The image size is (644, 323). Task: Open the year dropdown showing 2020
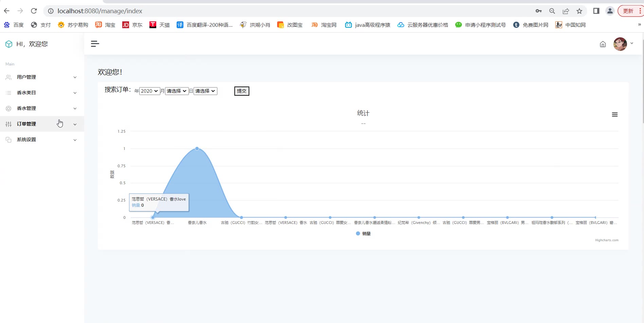(149, 91)
